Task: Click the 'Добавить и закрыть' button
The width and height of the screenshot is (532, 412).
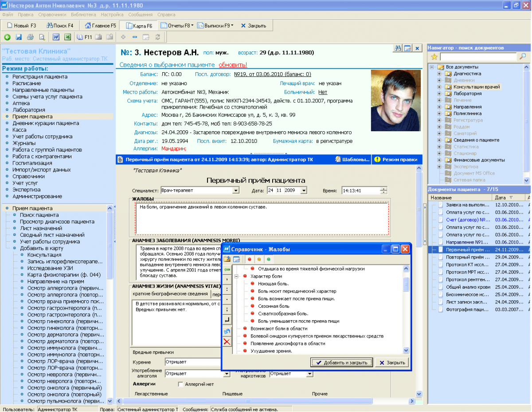Action: 341,362
